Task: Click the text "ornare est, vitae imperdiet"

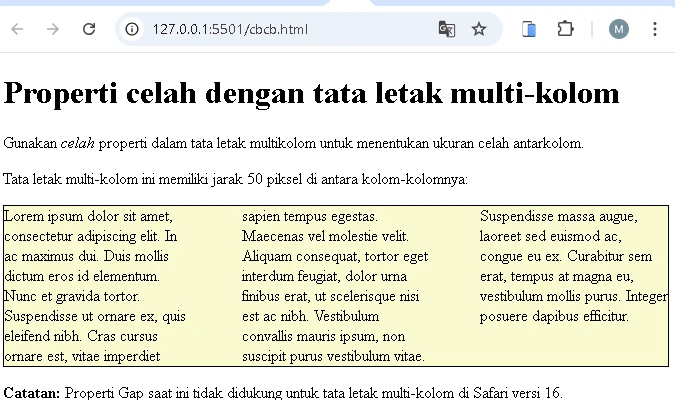Action: pos(82,357)
